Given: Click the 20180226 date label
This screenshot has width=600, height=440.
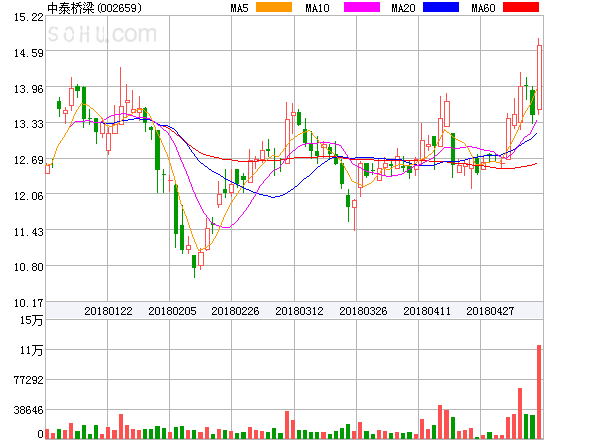Looking at the screenshot, I should click(x=235, y=311).
